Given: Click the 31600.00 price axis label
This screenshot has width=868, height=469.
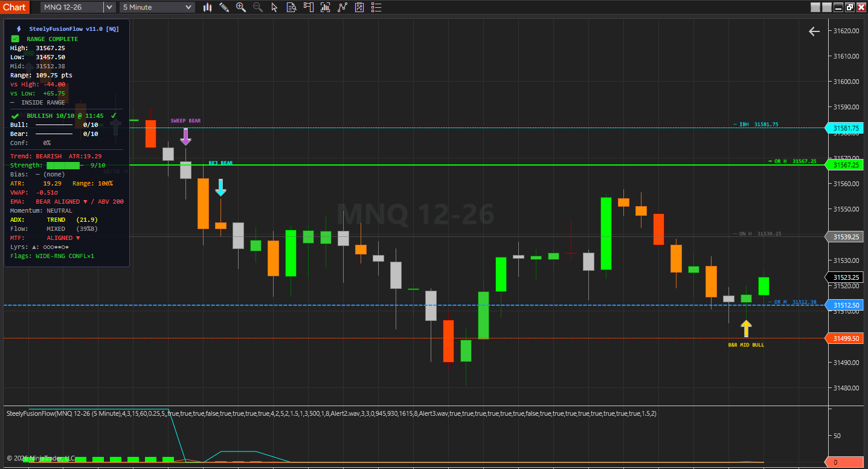Looking at the screenshot, I should coord(846,82).
